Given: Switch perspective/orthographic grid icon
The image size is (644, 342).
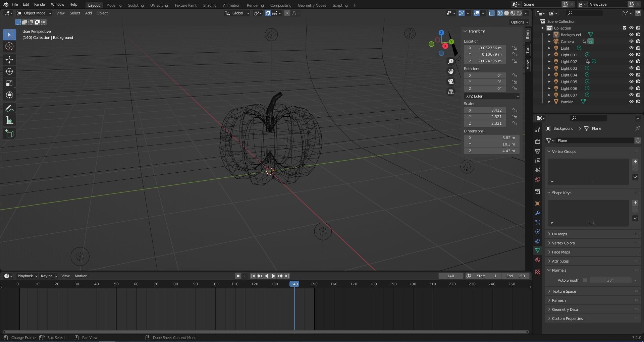Looking at the screenshot, I should pos(451,92).
